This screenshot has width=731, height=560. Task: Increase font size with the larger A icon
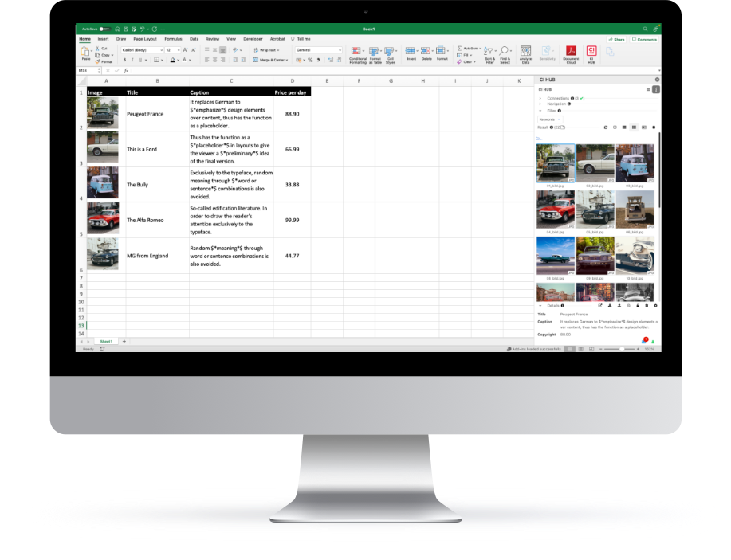tap(185, 50)
